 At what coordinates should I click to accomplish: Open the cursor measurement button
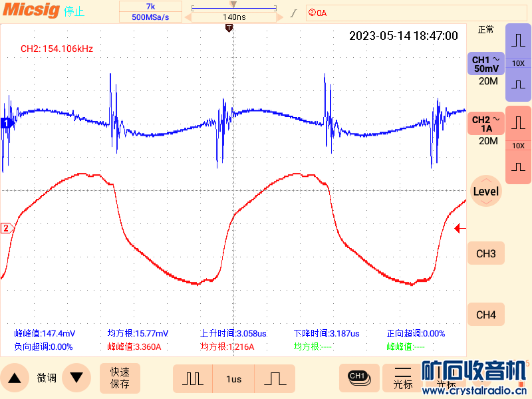[x=403, y=378]
